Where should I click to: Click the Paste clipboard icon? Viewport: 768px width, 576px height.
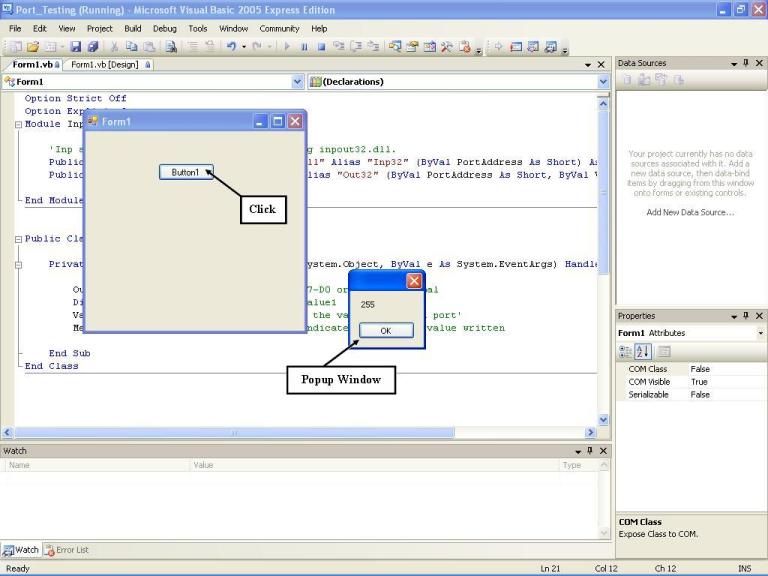click(149, 47)
